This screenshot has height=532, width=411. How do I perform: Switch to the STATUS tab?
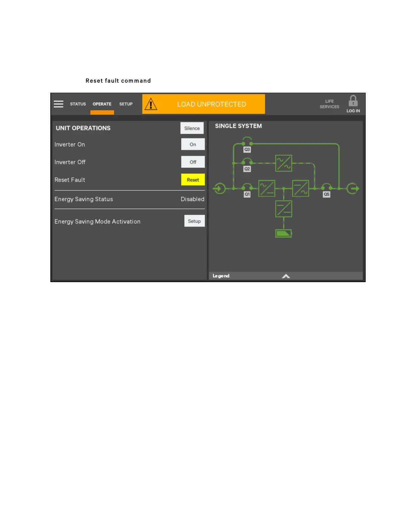78,104
